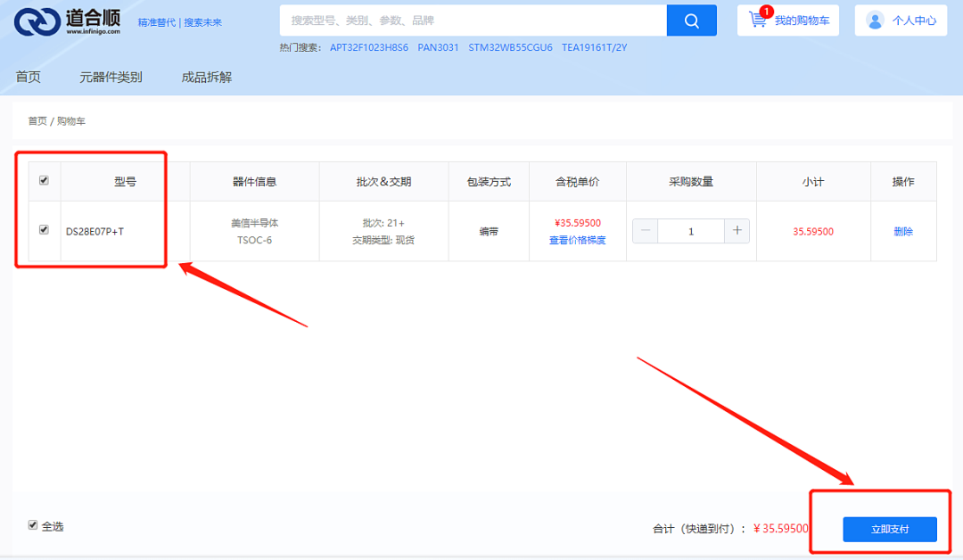Click the 立即支付 payment button
963x560 pixels.
click(x=889, y=529)
